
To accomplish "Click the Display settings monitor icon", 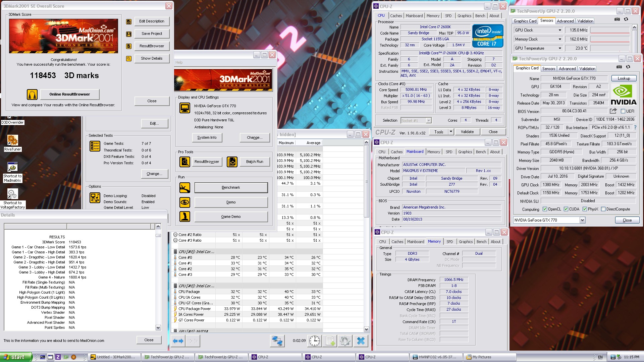I will tap(185, 108).
